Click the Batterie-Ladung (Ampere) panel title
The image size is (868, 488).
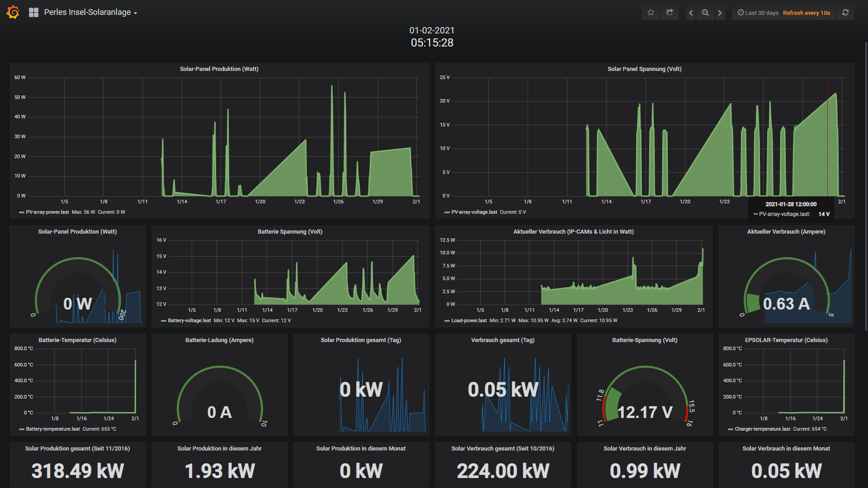[219, 340]
